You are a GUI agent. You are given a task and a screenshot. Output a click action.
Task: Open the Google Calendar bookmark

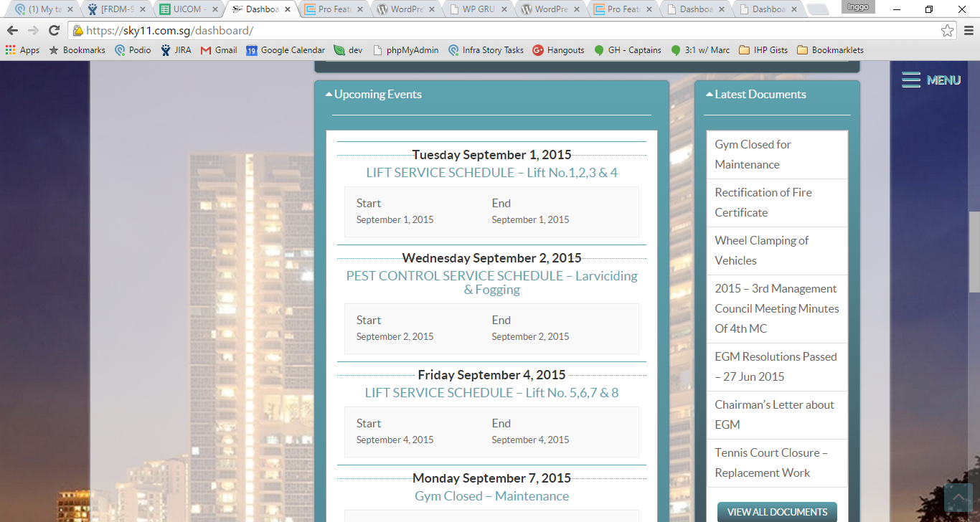click(286, 50)
